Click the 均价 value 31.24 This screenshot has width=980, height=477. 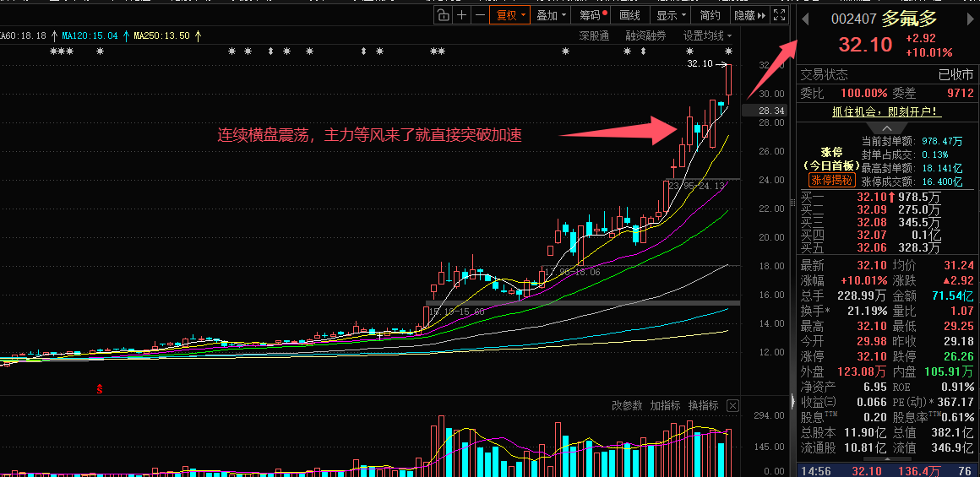click(x=959, y=265)
